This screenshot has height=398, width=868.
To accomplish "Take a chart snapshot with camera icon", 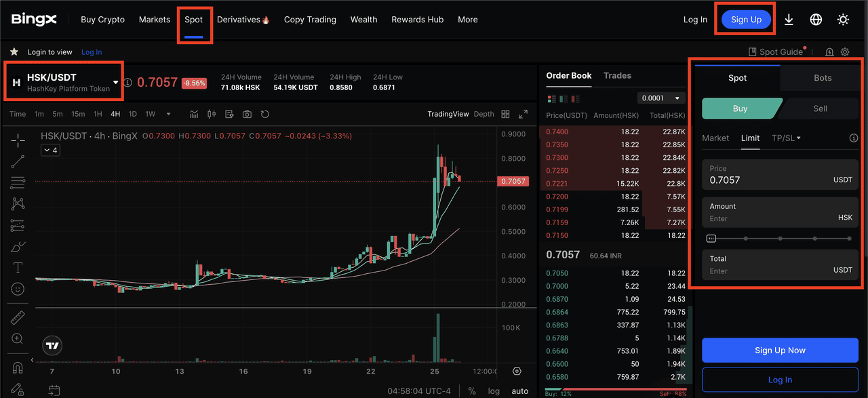I will coord(247,114).
